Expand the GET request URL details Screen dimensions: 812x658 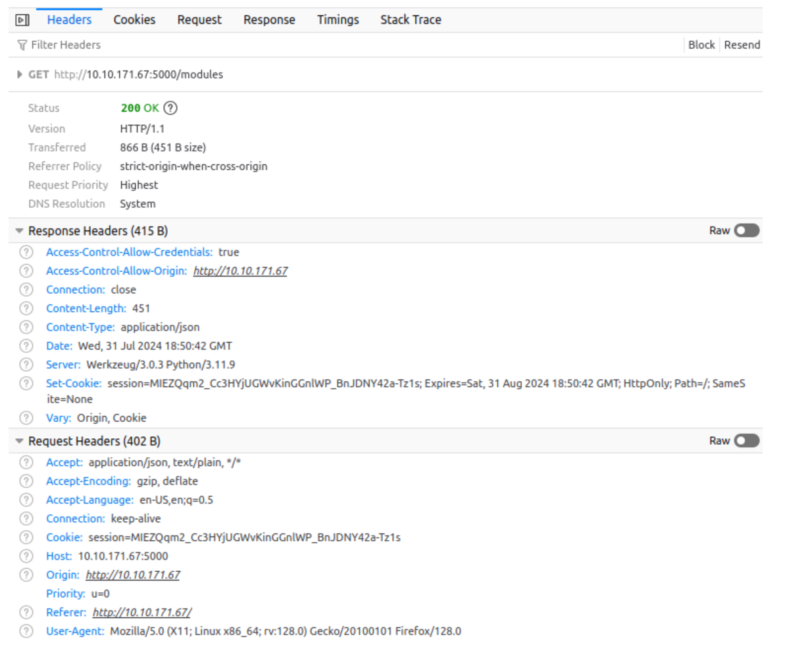19,74
